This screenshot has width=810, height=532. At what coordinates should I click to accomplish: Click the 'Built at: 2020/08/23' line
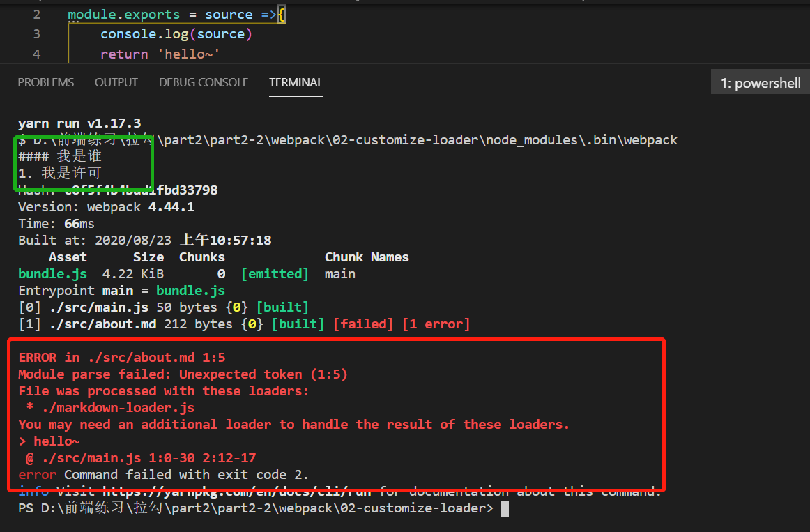[x=145, y=240]
